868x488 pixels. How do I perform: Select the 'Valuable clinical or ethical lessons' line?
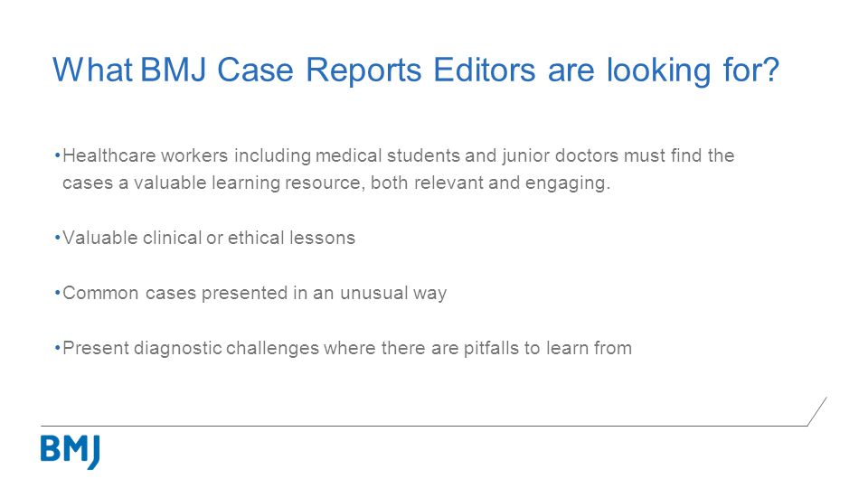(x=209, y=238)
